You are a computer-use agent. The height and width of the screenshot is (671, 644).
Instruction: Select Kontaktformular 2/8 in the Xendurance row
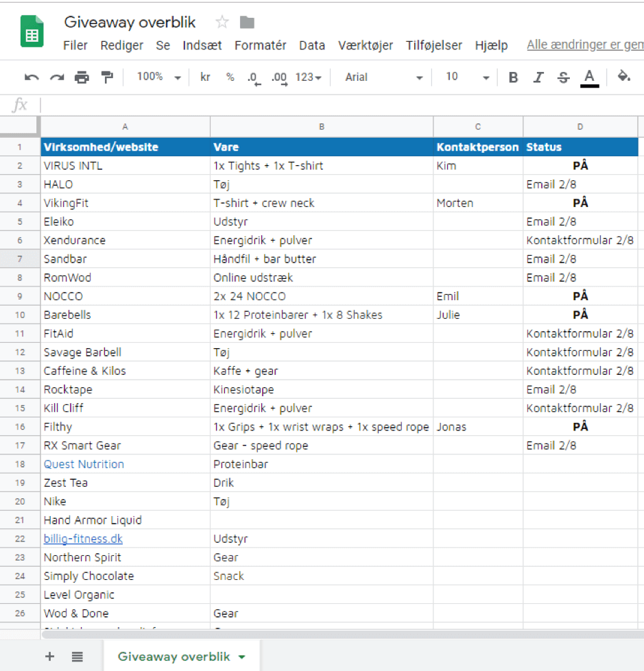pos(580,240)
